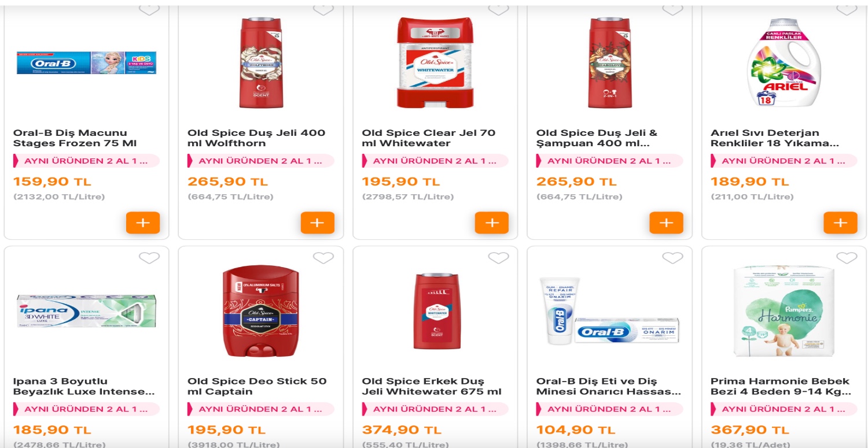Open the Old Spice Captain stick image
This screenshot has width=868, height=448.
point(261,311)
